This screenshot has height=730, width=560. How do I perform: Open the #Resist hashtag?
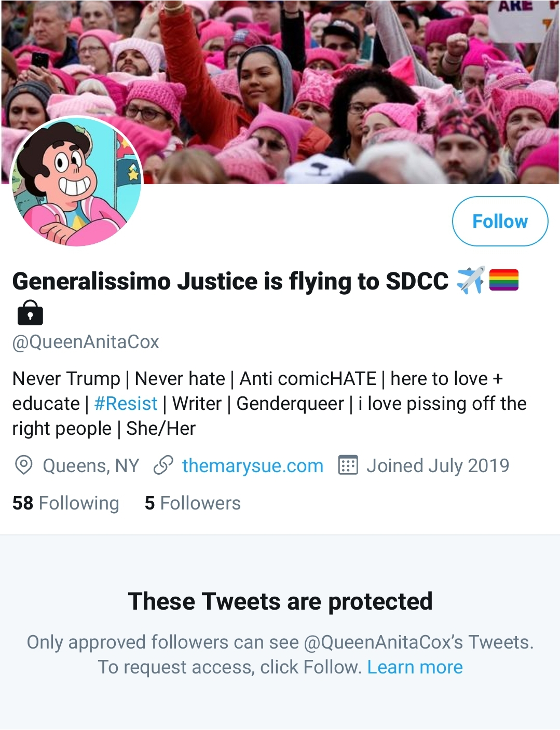pos(126,404)
